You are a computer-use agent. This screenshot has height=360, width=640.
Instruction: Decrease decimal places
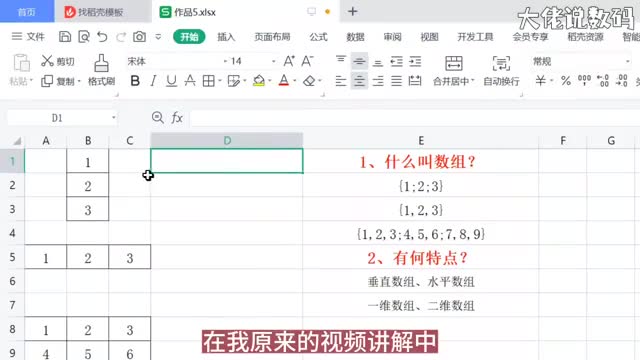pyautogui.click(x=622, y=81)
